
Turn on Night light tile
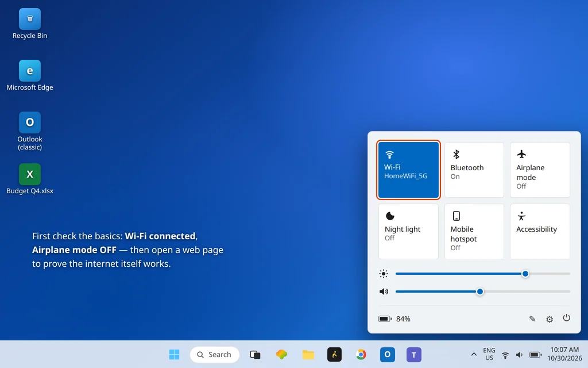[x=408, y=231]
